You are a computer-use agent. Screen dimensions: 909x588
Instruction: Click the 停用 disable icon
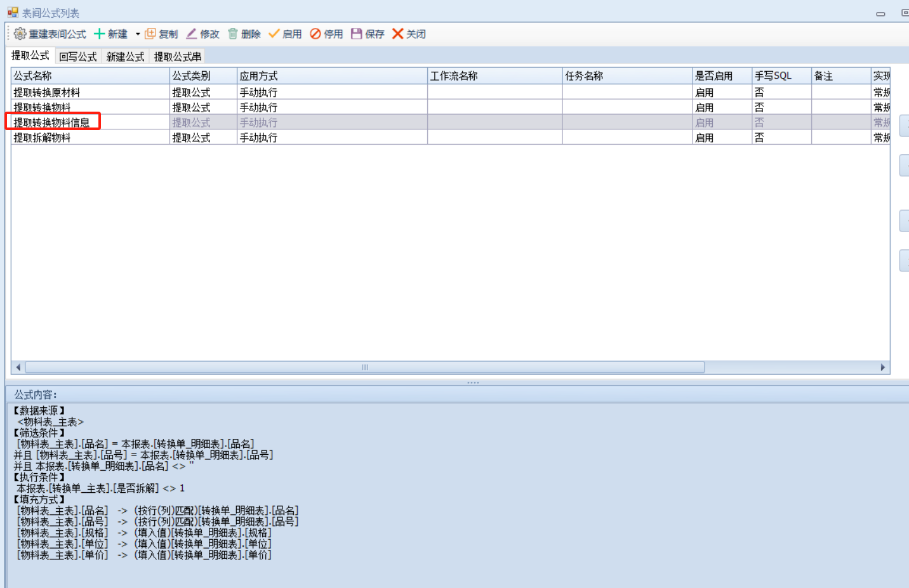(x=315, y=34)
